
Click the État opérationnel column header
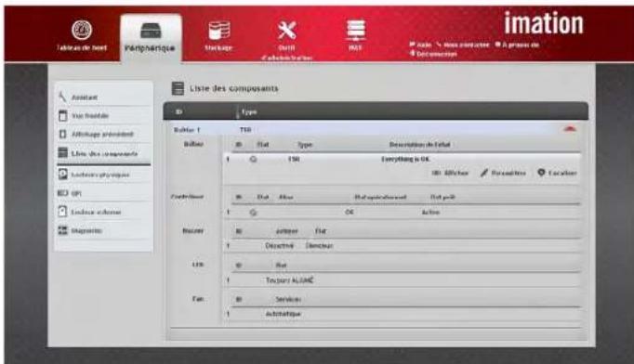(x=380, y=197)
